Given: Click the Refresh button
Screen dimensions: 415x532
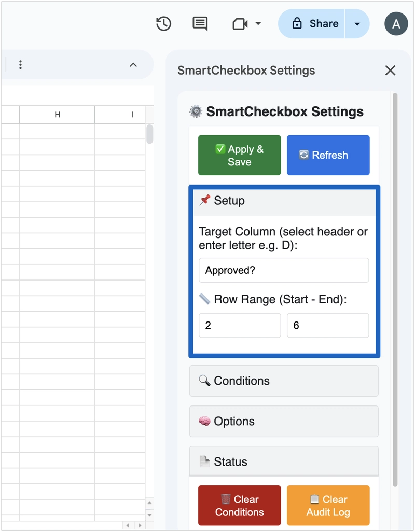Looking at the screenshot, I should point(328,155).
